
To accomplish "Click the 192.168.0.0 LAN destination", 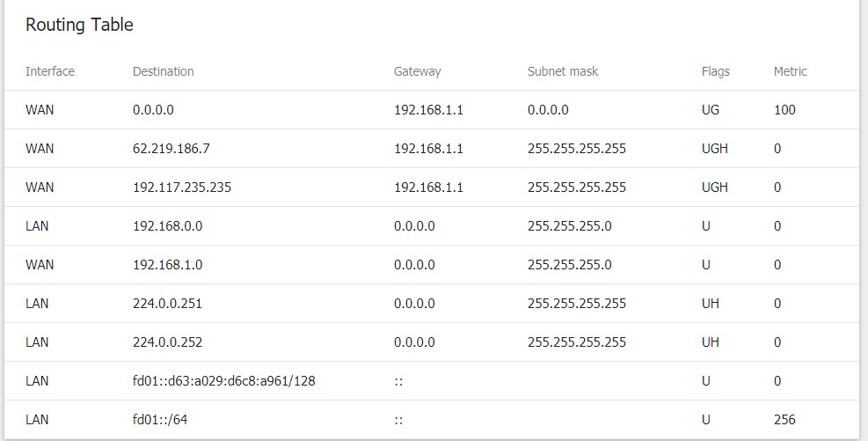I will tap(167, 226).
